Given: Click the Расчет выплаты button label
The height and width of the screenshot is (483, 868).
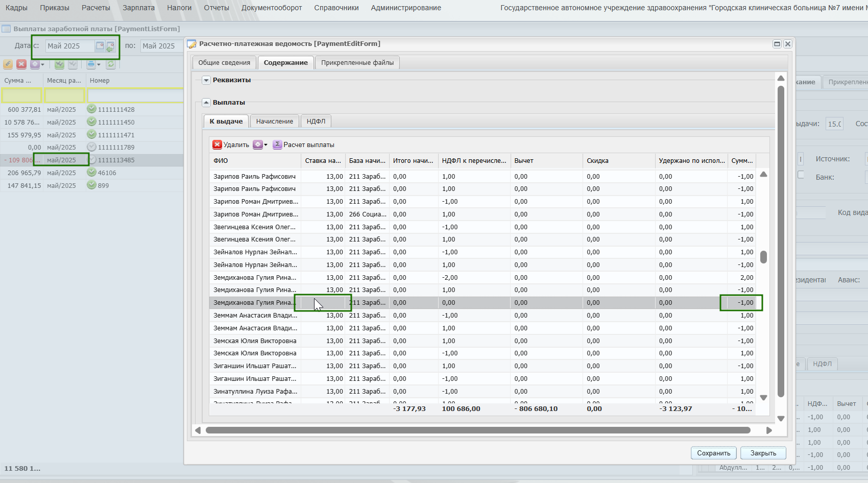Looking at the screenshot, I should point(309,145).
